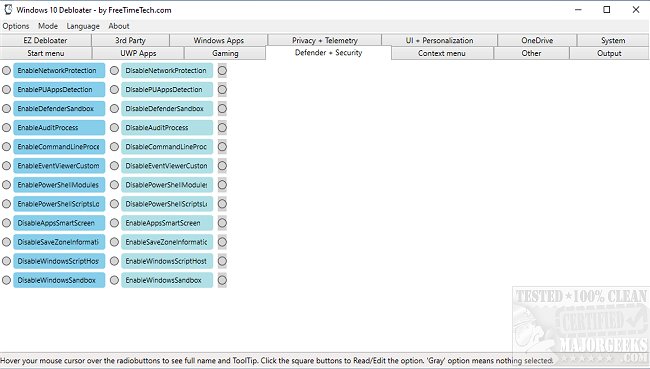Select the EnableAppsSmartScreen radio button
Image resolution: width=650 pixels, height=369 pixels.
point(114,223)
